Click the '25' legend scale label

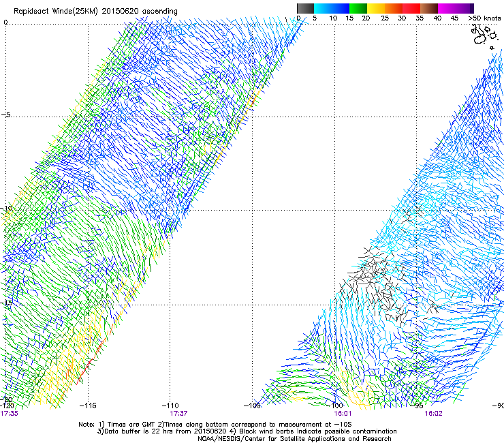[385, 18]
